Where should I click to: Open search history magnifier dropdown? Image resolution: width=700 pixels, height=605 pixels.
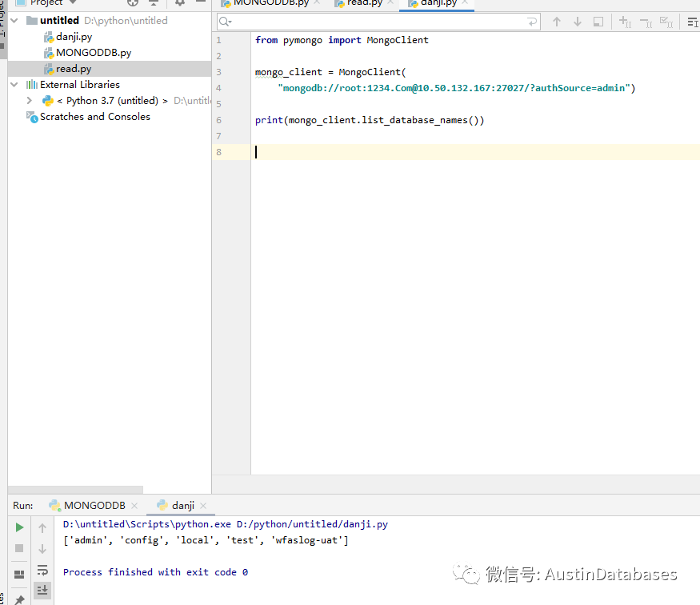coord(226,22)
